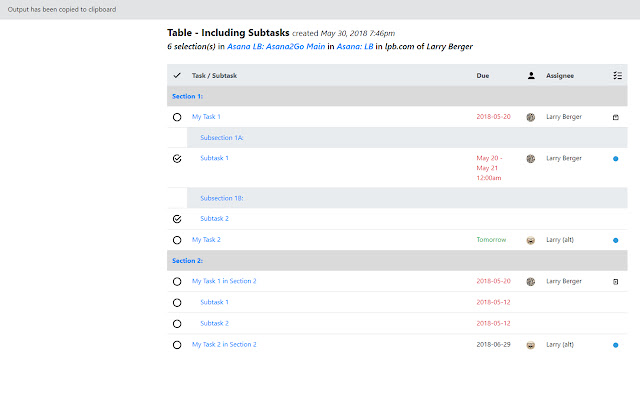Click the person icon beside the Assignee header
The image size is (640, 400).
(531, 75)
